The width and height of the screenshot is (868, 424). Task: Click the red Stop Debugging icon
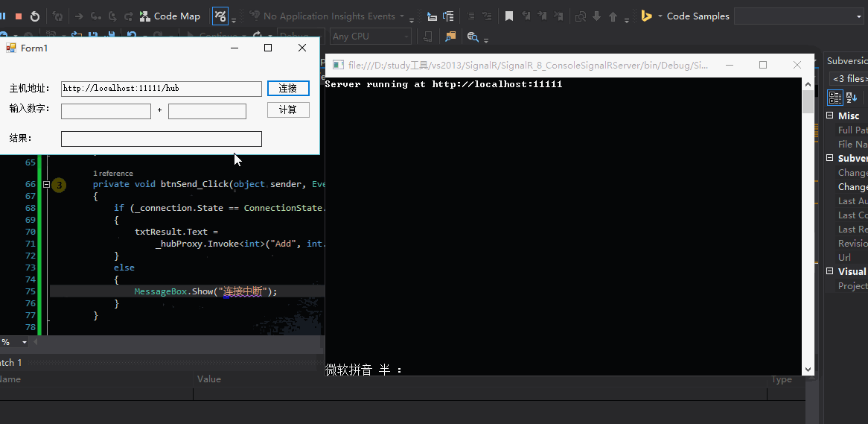pyautogui.click(x=19, y=16)
